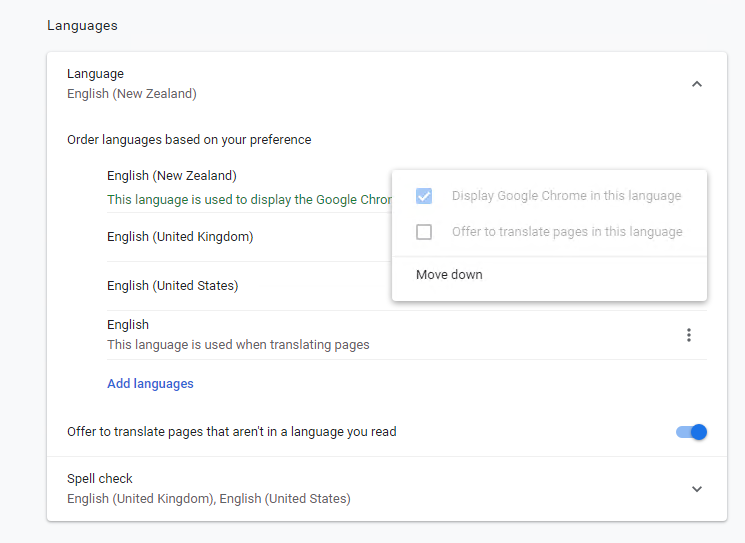Click the Spell check row title
This screenshot has height=543, width=745.
click(x=99, y=478)
